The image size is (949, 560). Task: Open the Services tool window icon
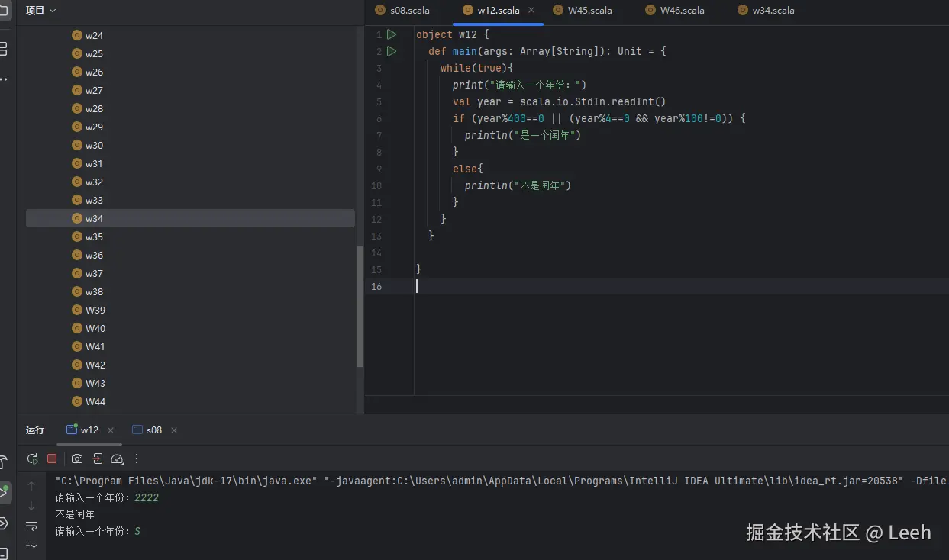4,523
